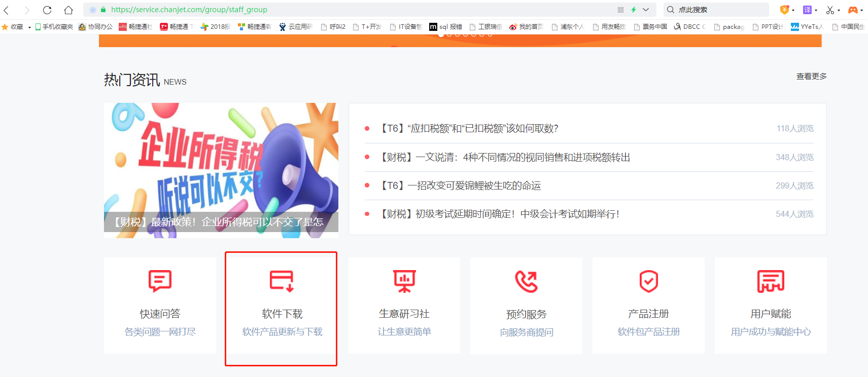868x377 pixels.
Task: Click 查看更多 to view more news
Action: 812,77
